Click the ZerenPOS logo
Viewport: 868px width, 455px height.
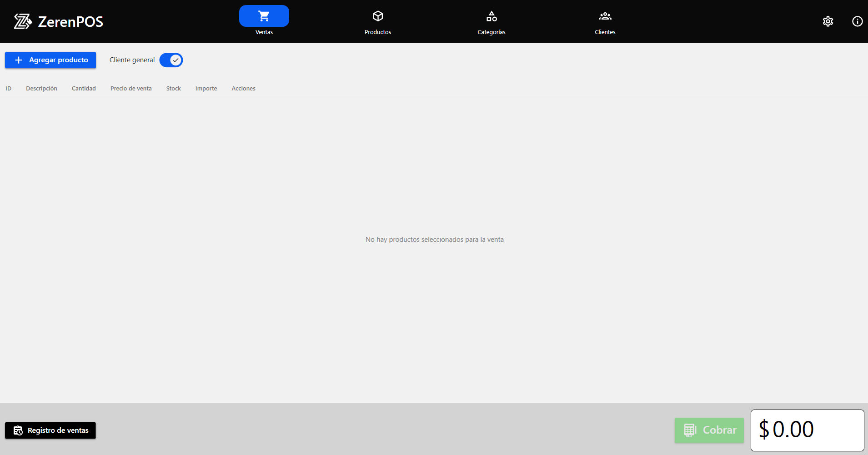[23, 21]
